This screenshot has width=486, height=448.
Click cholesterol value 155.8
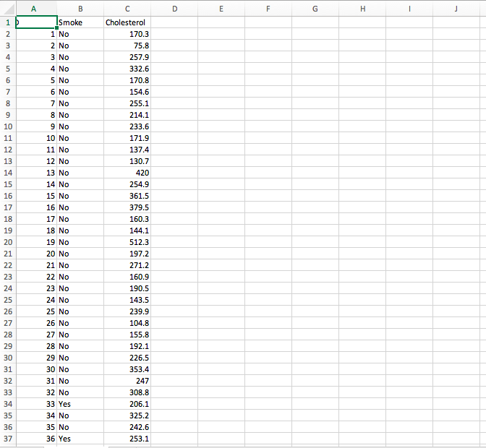(x=127, y=335)
